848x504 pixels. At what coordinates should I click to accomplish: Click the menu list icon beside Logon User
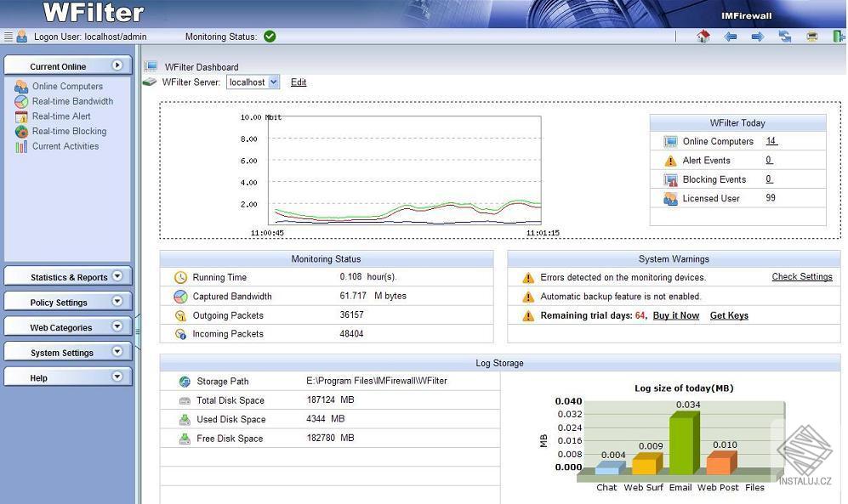click(9, 37)
